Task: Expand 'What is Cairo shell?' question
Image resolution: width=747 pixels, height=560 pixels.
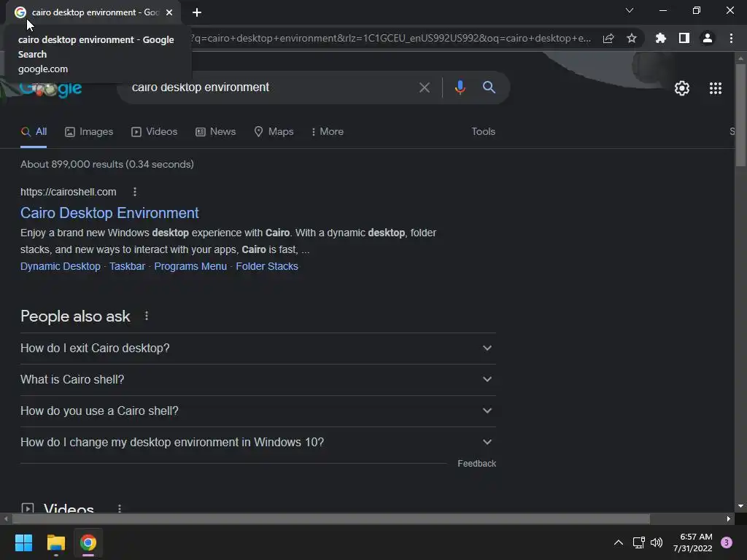Action: (258, 379)
